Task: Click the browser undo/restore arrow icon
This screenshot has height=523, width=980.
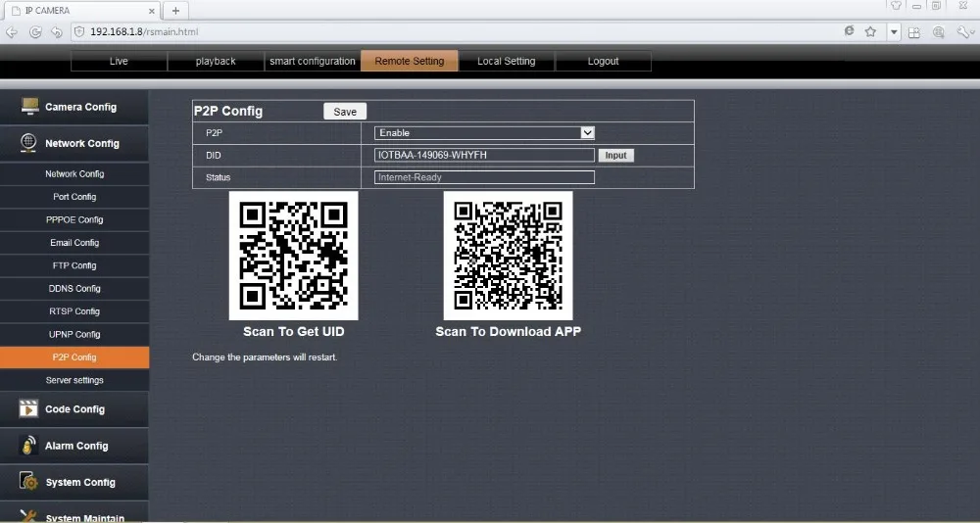Action: pos(57,32)
